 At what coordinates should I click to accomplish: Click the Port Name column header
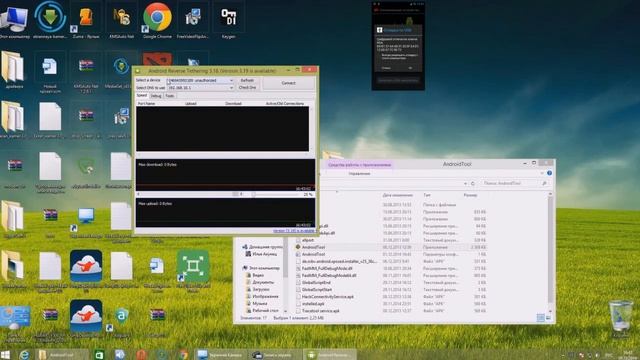(147, 104)
